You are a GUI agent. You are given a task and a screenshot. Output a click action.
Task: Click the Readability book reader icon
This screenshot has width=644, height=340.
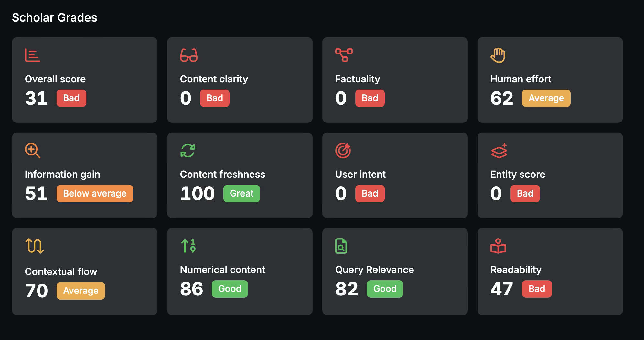point(498,246)
